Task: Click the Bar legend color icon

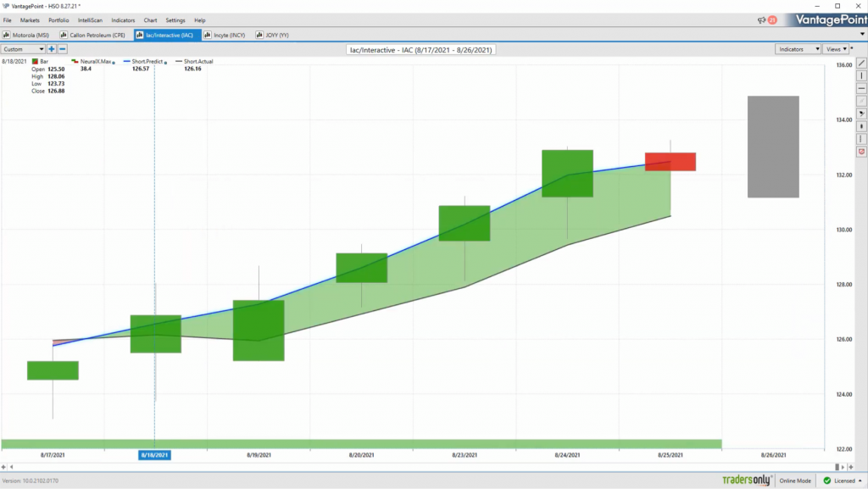Action: coord(35,61)
